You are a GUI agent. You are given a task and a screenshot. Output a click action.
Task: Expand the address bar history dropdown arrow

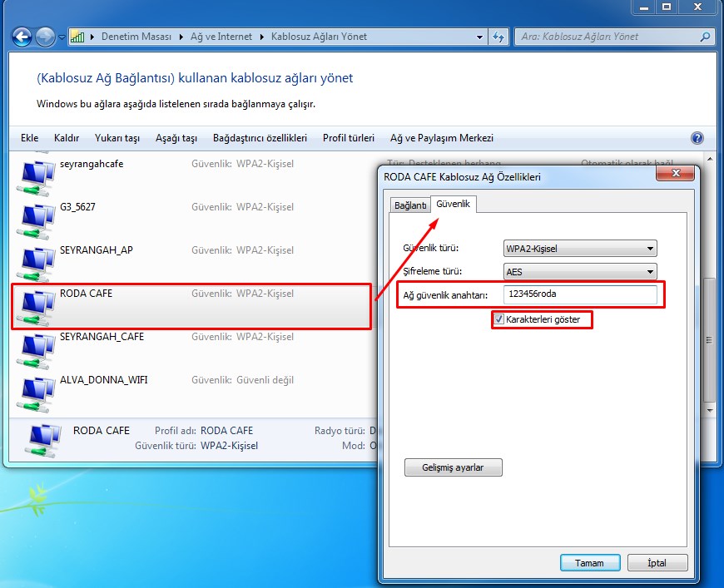479,37
